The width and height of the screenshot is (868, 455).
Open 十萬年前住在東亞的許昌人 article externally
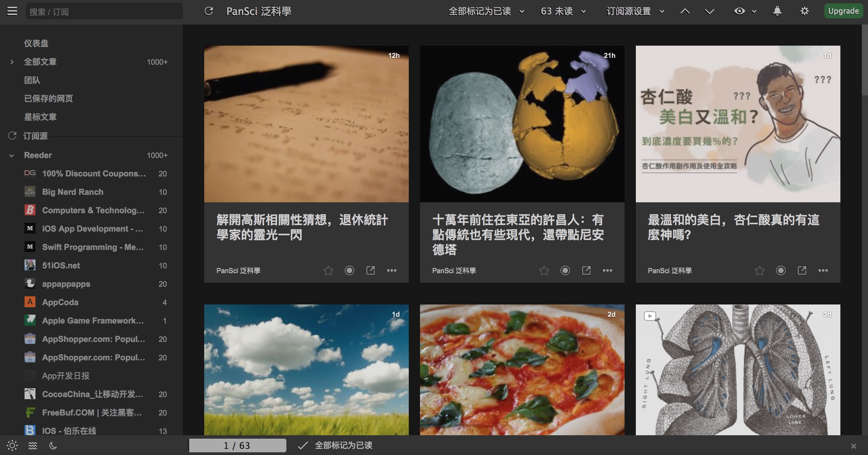click(586, 270)
